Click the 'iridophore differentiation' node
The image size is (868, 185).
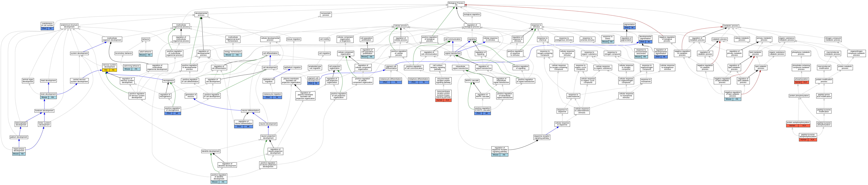click(x=418, y=80)
